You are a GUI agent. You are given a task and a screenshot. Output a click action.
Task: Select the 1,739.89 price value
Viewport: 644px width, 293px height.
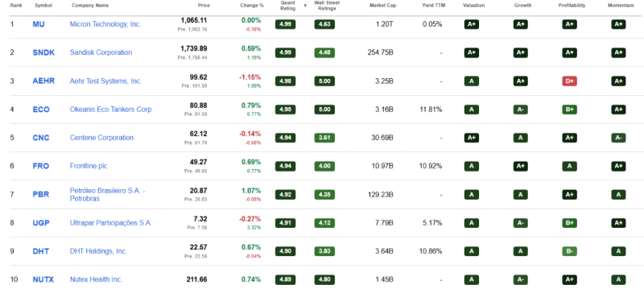(194, 48)
